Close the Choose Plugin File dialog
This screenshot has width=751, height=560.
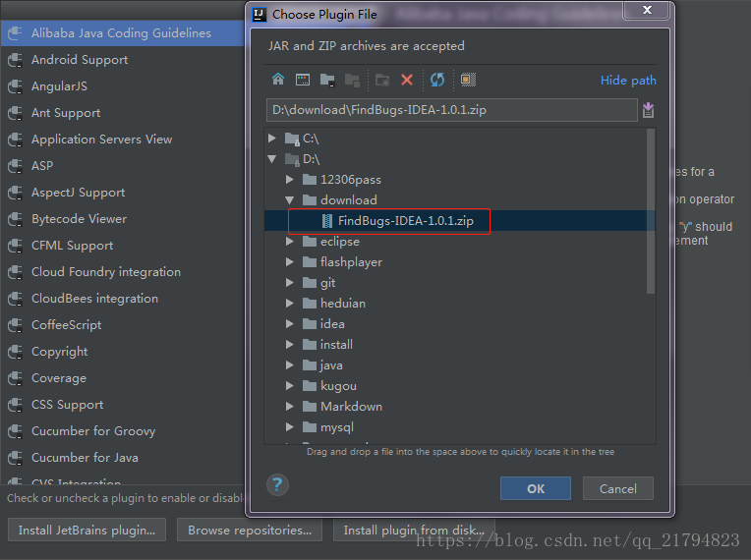tap(647, 10)
